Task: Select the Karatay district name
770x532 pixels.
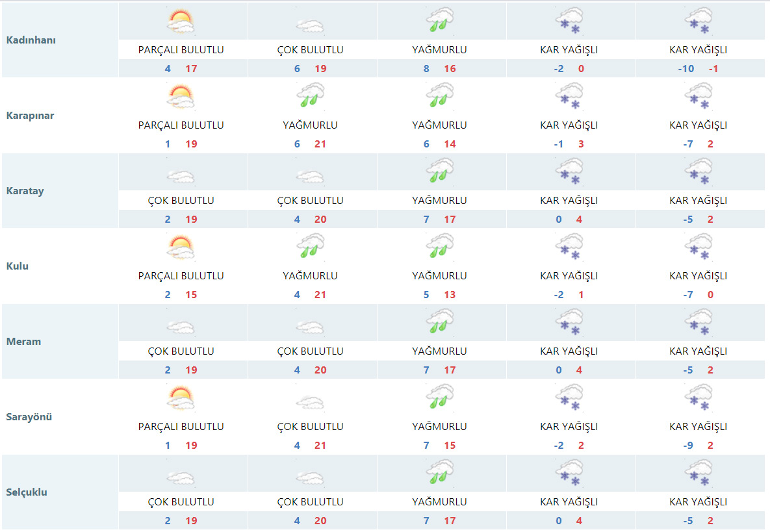Action: click(25, 191)
